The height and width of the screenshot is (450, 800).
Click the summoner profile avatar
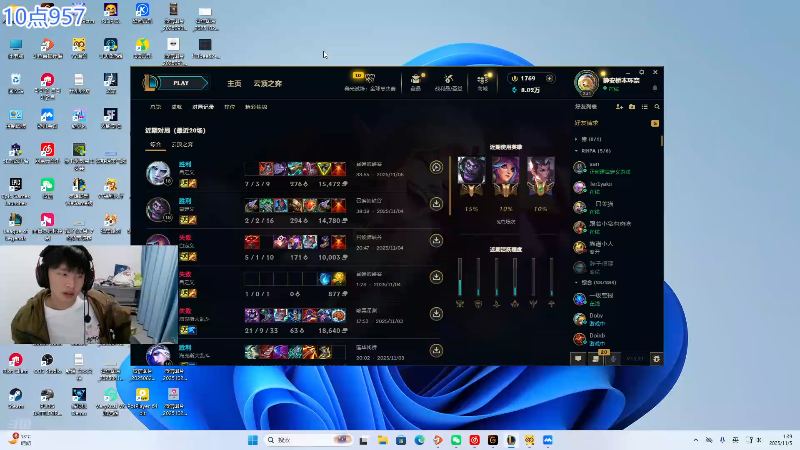pos(586,83)
